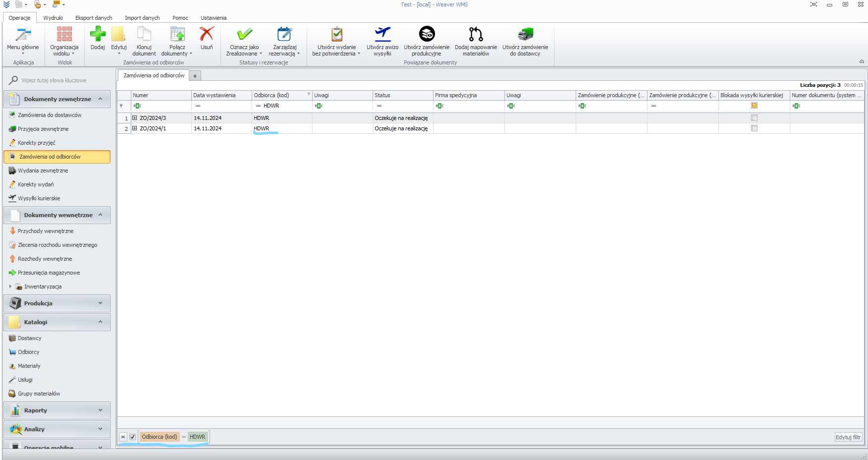Screen dimensions: 868x460
Task: Switch to Import danych ribbon tab
Action: click(142, 18)
